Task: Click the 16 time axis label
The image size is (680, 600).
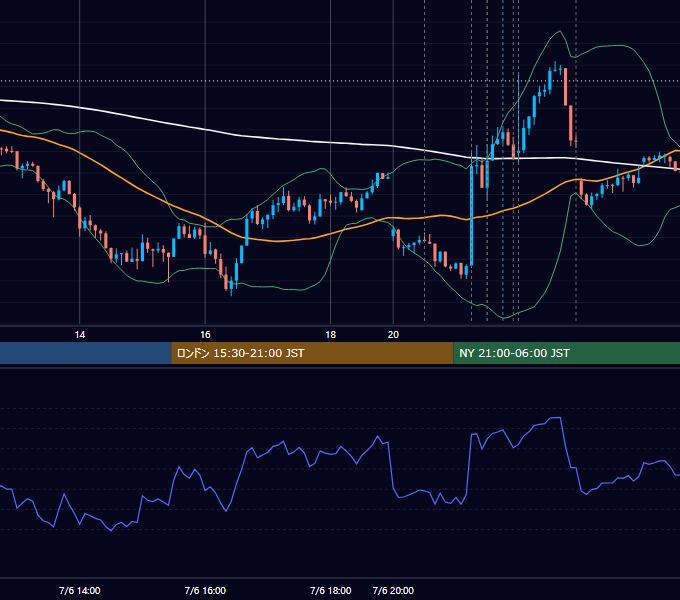Action: 205,335
